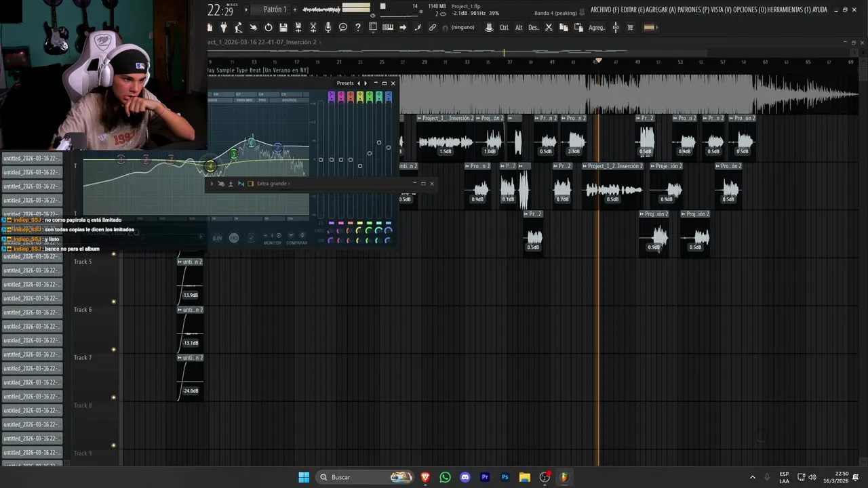Click the MONITOR button in EQ

273,243
